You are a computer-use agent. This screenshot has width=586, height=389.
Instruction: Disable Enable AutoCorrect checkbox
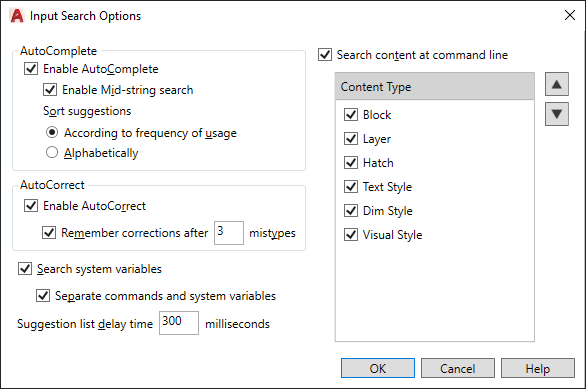31,206
